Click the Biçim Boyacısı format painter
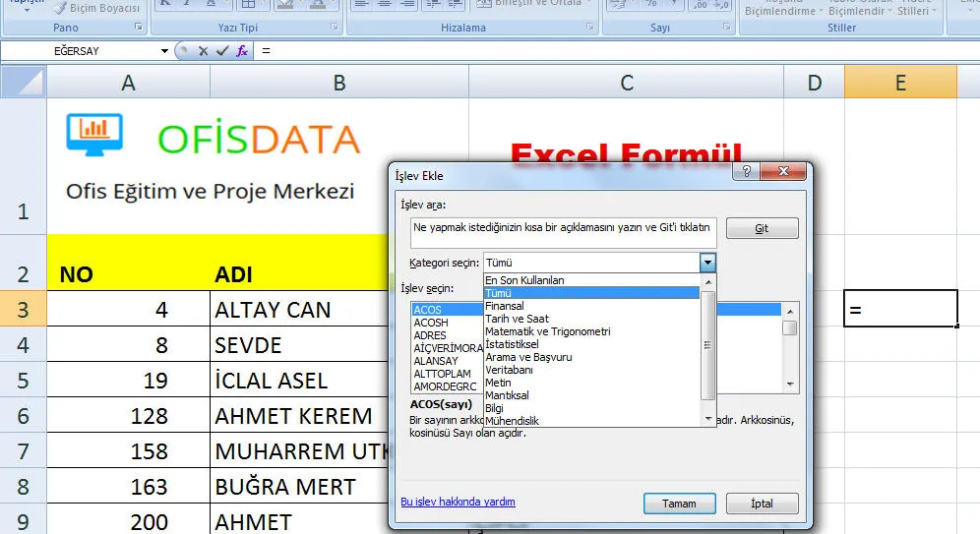 (96, 8)
